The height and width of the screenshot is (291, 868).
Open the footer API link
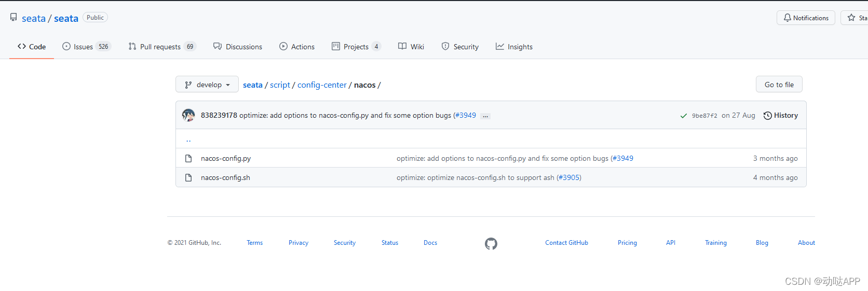coord(671,243)
